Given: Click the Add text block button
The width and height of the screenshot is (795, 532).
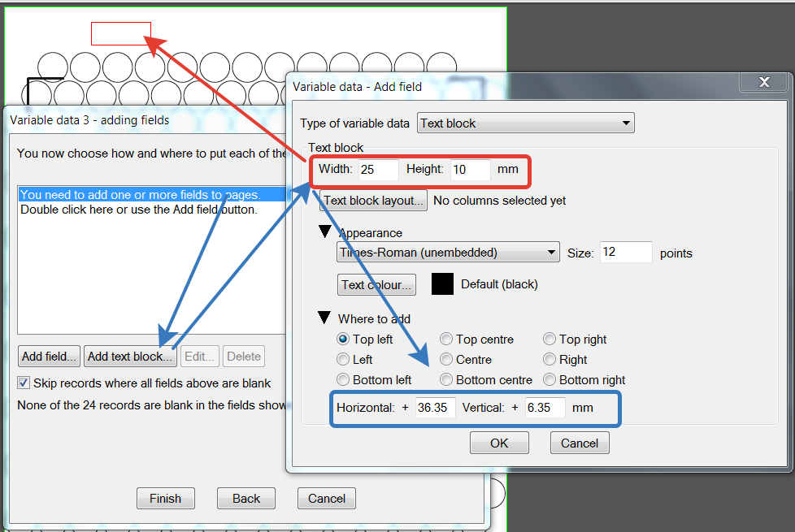Looking at the screenshot, I should coord(130,357).
